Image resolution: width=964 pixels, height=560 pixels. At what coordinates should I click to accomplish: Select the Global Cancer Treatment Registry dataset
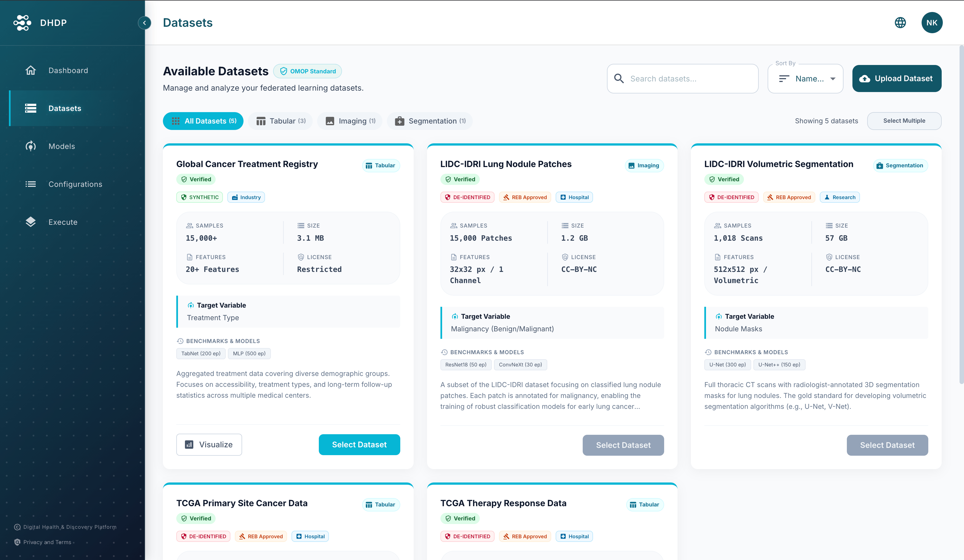coord(359,445)
